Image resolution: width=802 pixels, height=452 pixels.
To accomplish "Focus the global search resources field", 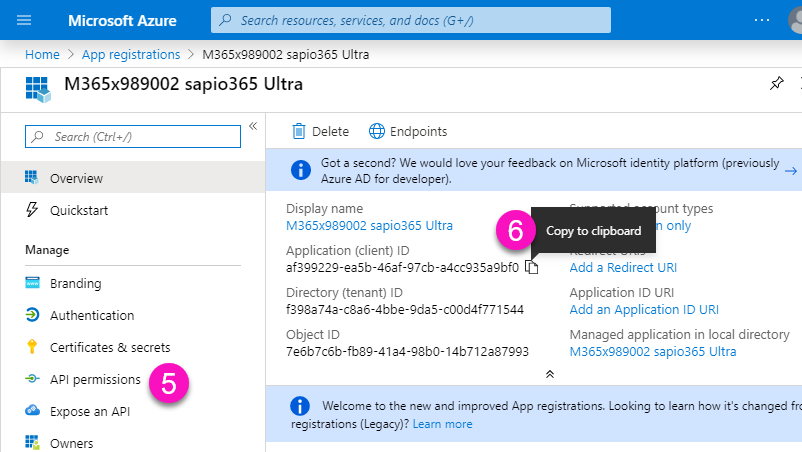I will coord(410,20).
